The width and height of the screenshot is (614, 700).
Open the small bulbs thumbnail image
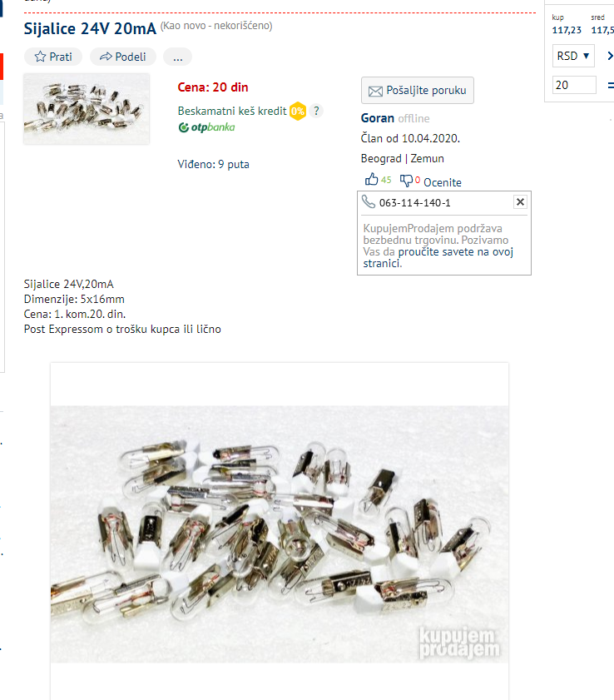coord(87,109)
